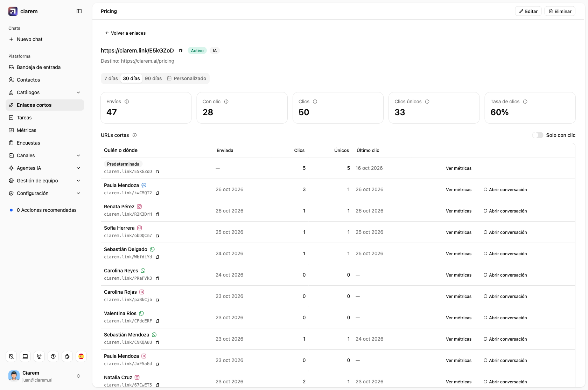Viewport: 588px width, 390px height.
Task: Abrir conversación with Sofía Herrera
Action: tap(505, 232)
